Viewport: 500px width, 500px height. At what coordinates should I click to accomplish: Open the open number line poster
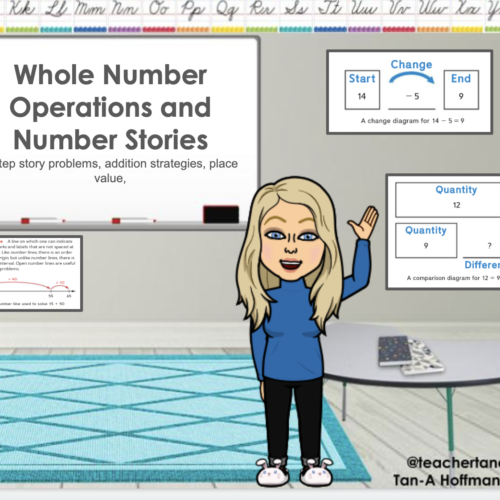(x=41, y=273)
